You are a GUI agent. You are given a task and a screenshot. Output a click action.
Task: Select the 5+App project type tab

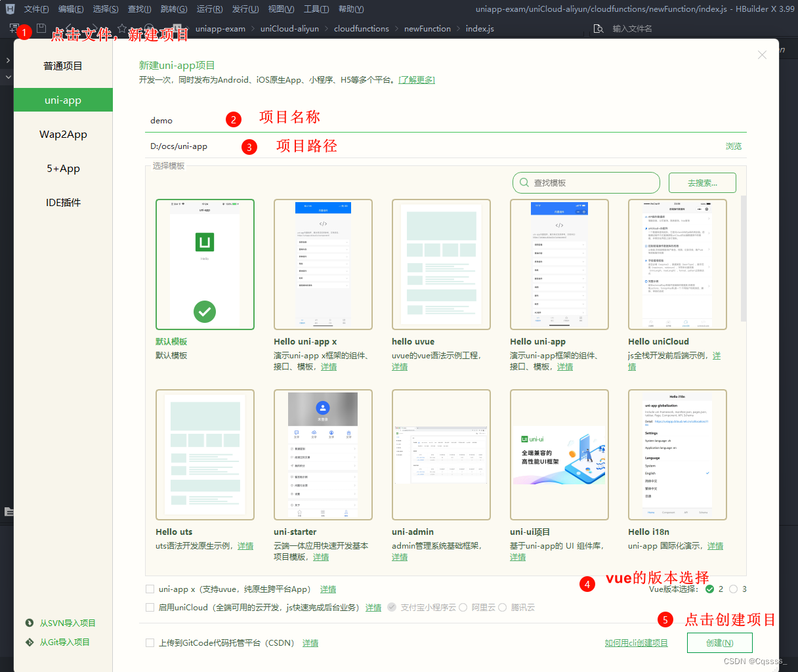[63, 169]
